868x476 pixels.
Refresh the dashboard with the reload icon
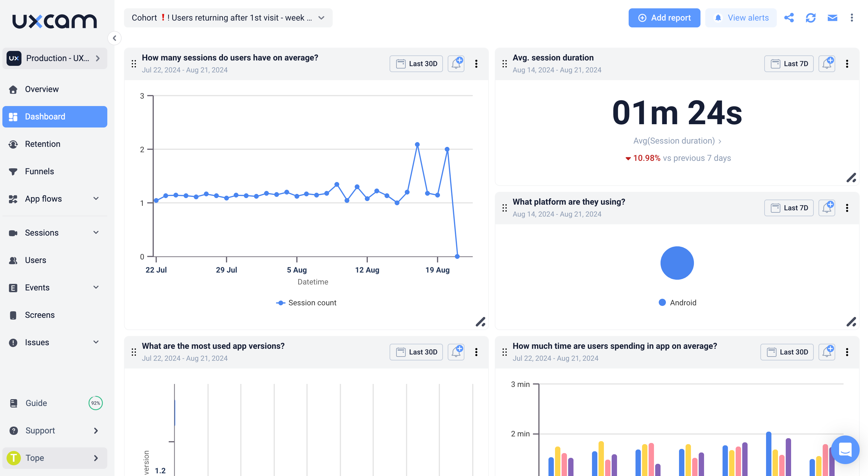pyautogui.click(x=810, y=18)
